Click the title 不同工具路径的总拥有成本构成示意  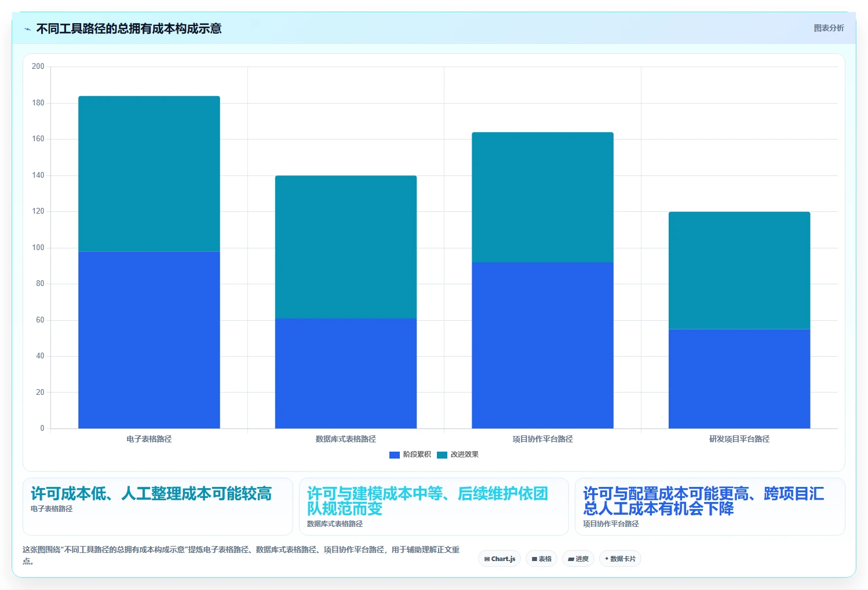(129, 28)
